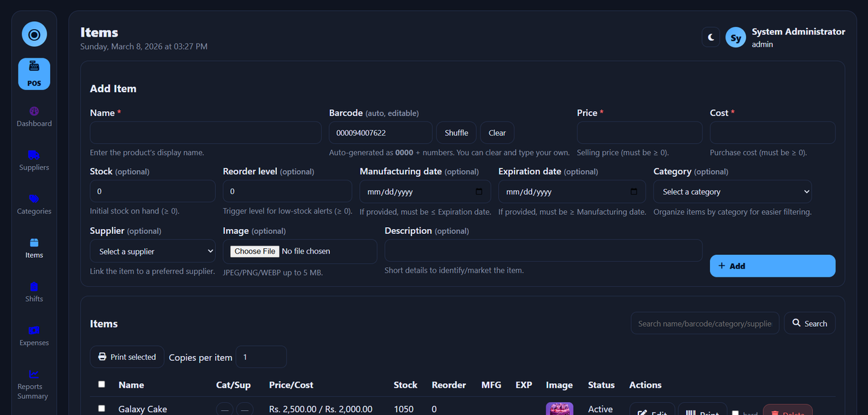The image size is (868, 415).
Task: Click the Galaxy Cake item name
Action: [x=143, y=409]
